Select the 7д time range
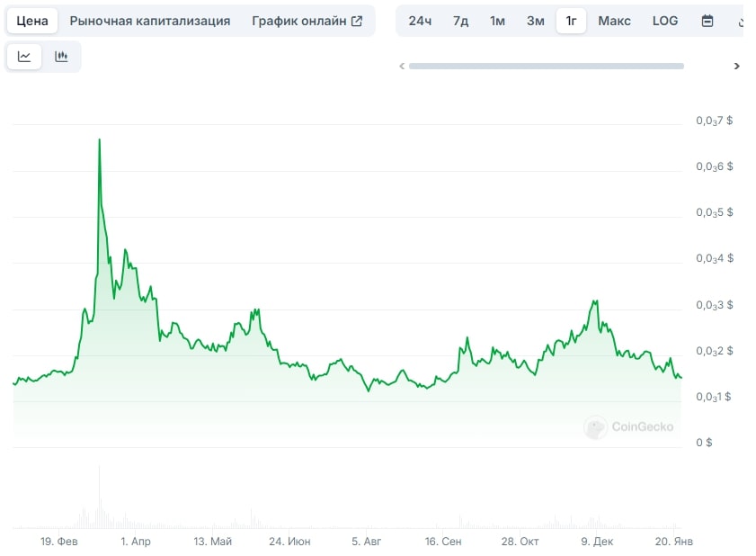756x556 pixels. [x=460, y=21]
